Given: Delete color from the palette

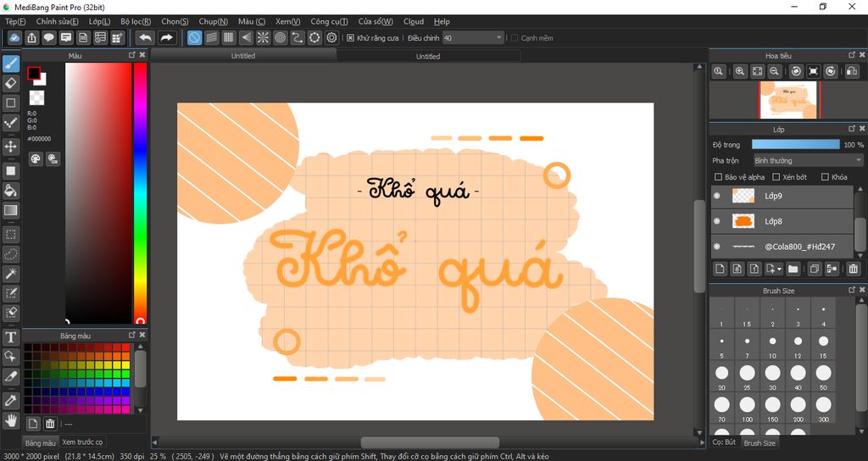Looking at the screenshot, I should tap(50, 424).
